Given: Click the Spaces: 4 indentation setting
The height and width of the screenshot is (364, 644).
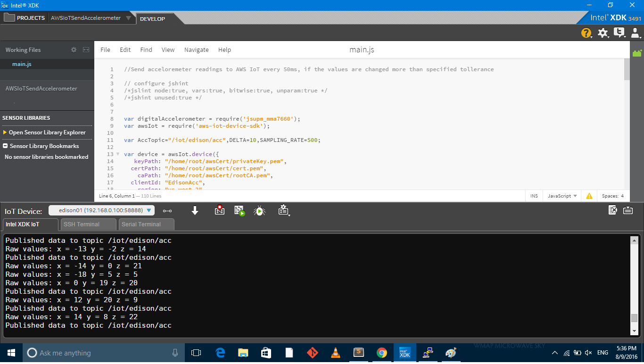Looking at the screenshot, I should [x=613, y=196].
